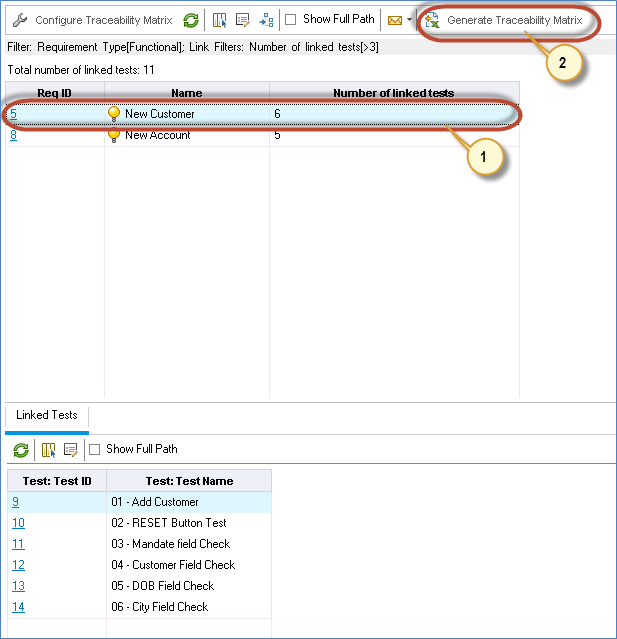The height and width of the screenshot is (639, 617).
Task: Click the go-to-requirement tree icon in toolbar
Action: click(265, 20)
